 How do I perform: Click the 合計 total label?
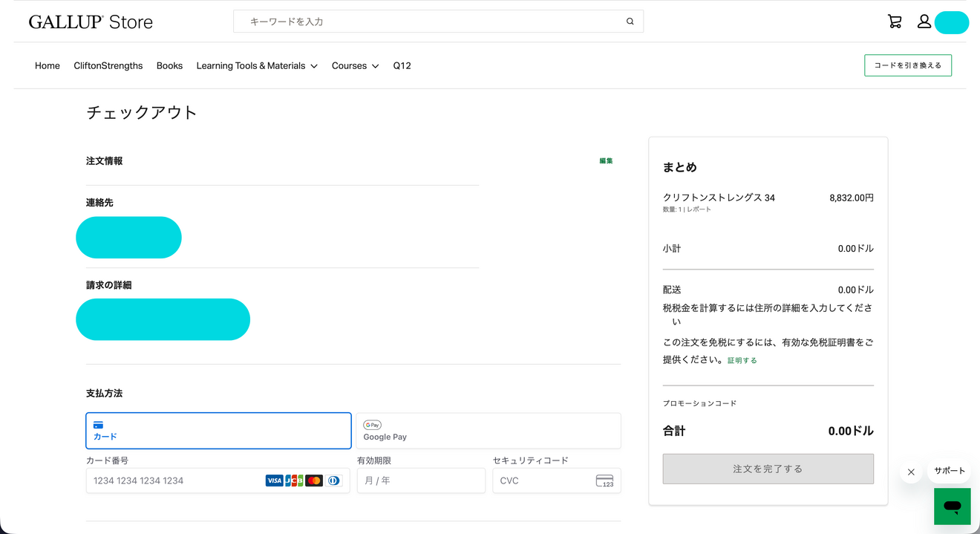pos(674,431)
